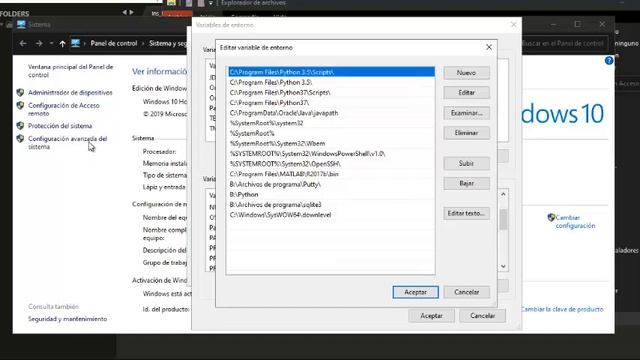
Task: Focus the Buscar en el Panel de control field
Action: click(x=565, y=43)
